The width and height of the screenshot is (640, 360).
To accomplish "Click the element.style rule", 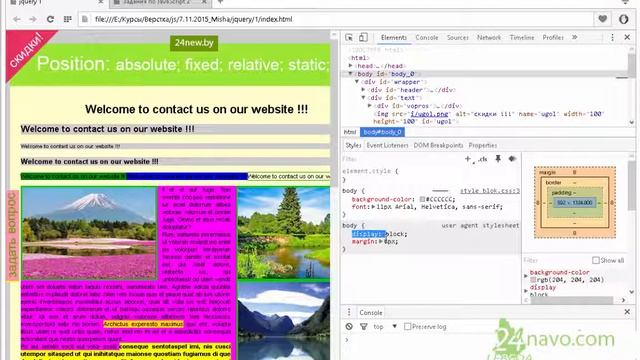I will tap(370, 171).
